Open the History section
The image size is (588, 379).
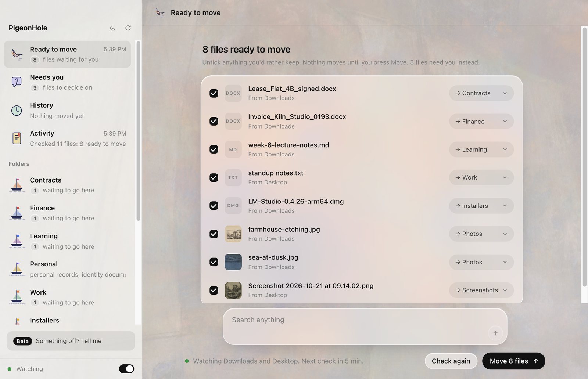(67, 110)
